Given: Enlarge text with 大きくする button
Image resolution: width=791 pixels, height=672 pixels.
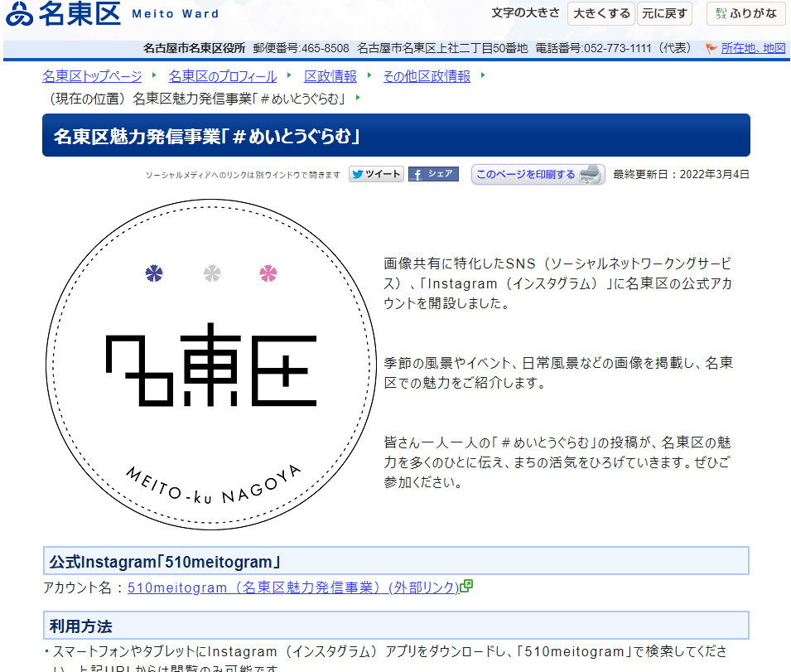Looking at the screenshot, I should tap(601, 13).
